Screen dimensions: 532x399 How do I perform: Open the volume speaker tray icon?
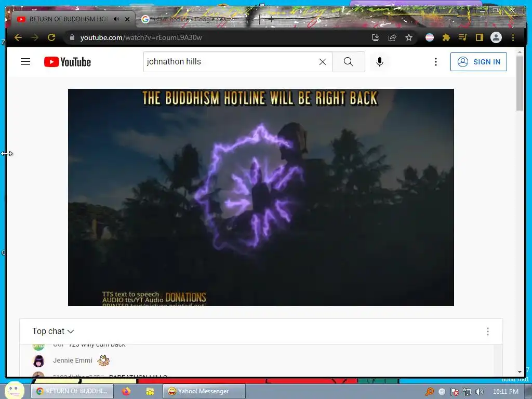(479, 392)
